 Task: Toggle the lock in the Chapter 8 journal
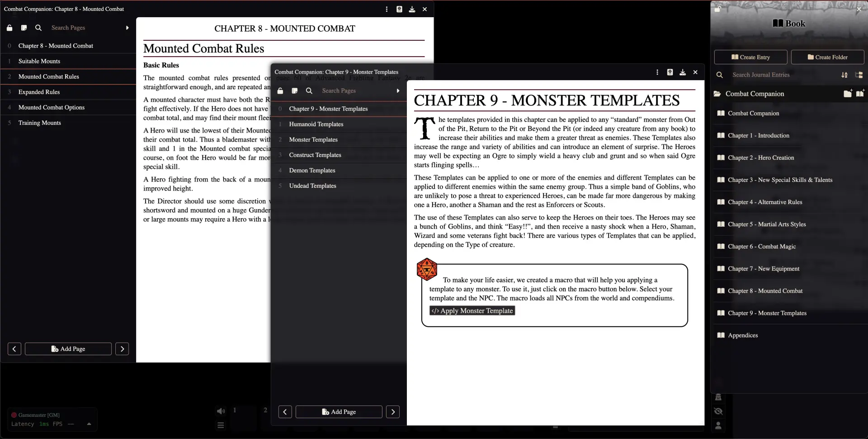(9, 28)
